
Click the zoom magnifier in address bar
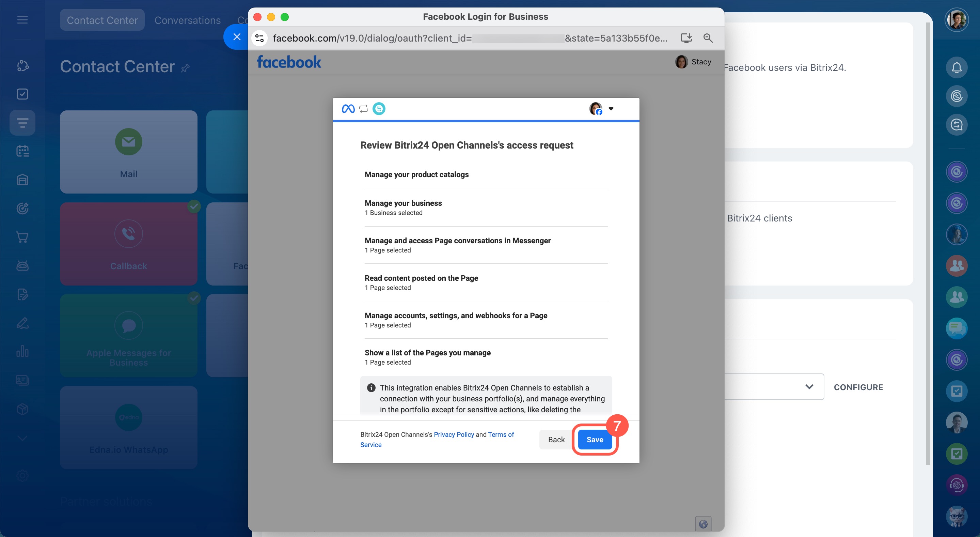click(x=708, y=38)
